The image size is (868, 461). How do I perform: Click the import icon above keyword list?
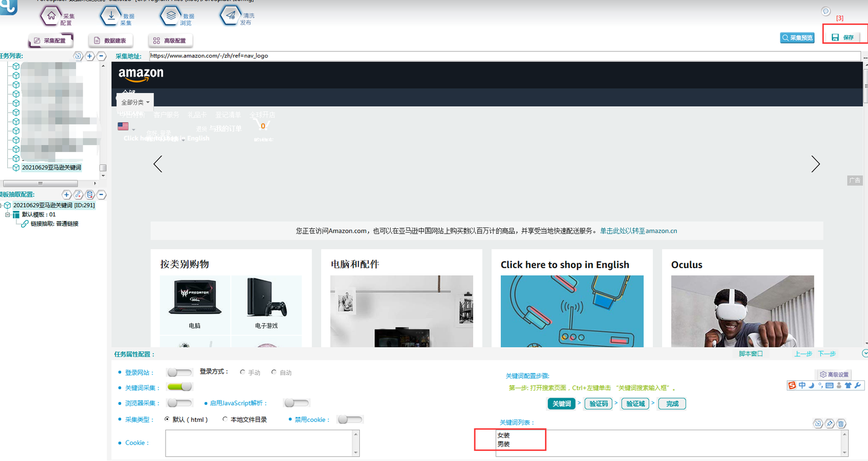click(818, 424)
